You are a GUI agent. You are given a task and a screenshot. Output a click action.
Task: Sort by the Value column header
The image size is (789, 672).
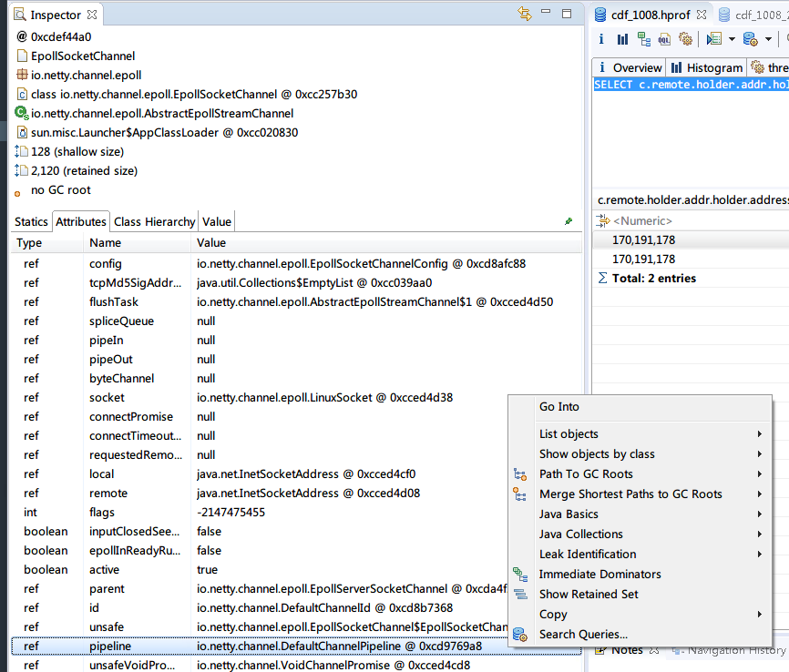(386, 243)
